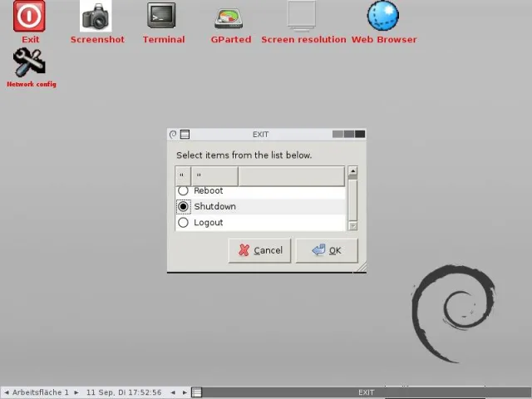Screen dimensions: 532x399
Task: Select the Logout radio option
Action: (183, 223)
